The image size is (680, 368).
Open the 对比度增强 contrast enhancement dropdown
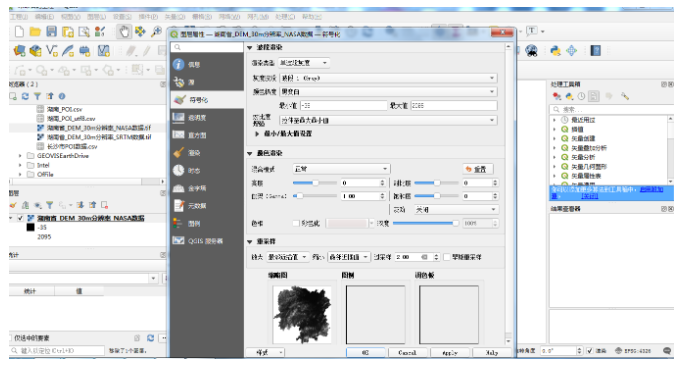[x=388, y=120]
